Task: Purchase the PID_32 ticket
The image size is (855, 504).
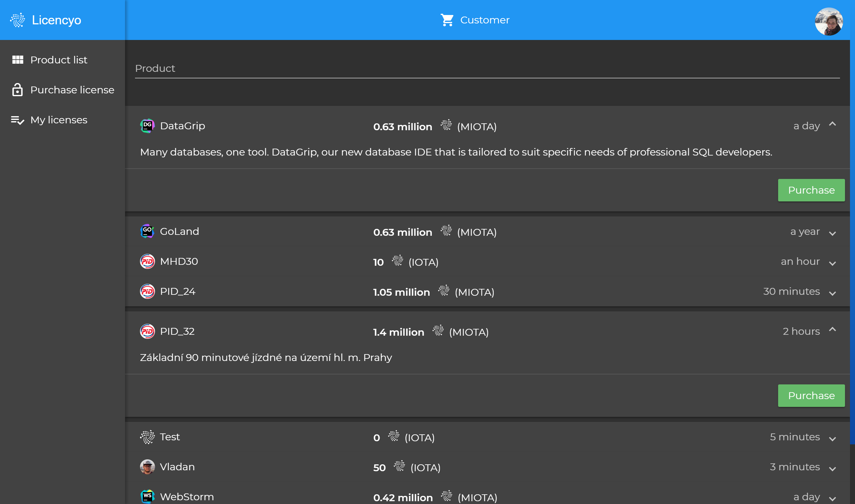Action: click(811, 396)
